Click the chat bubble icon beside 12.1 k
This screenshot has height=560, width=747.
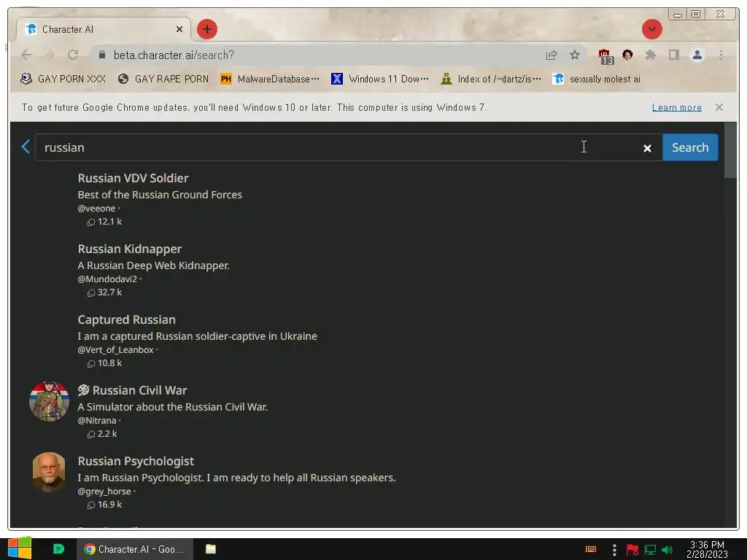(91, 222)
